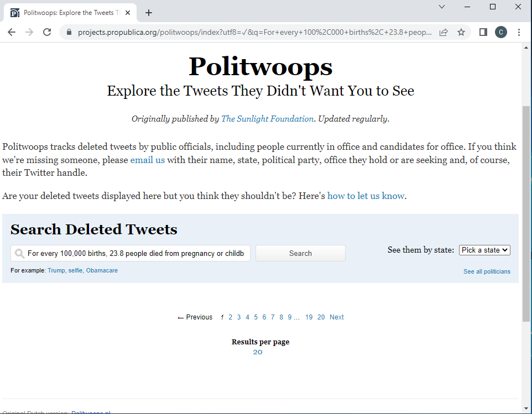Open the browser side panel icon
The width and height of the screenshot is (532, 414).
click(x=483, y=32)
